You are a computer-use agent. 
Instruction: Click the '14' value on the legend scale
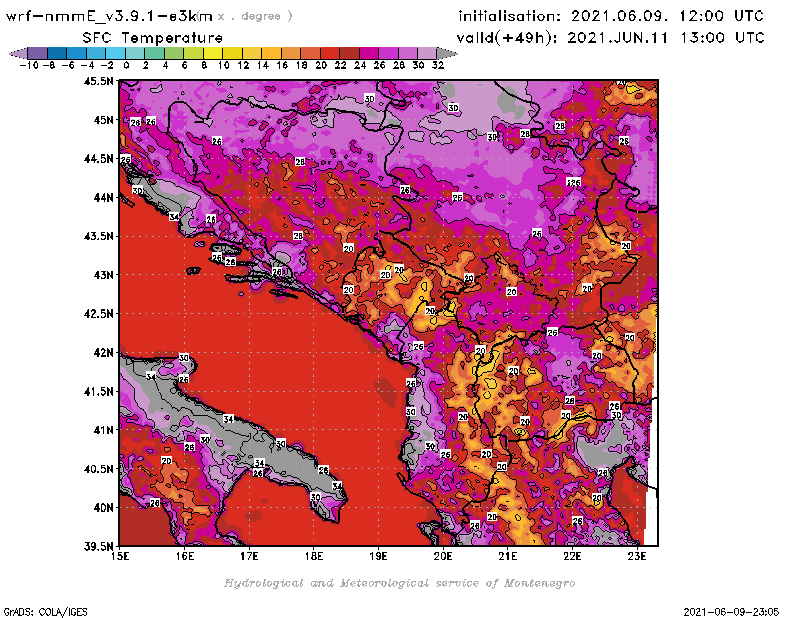pyautogui.click(x=263, y=65)
